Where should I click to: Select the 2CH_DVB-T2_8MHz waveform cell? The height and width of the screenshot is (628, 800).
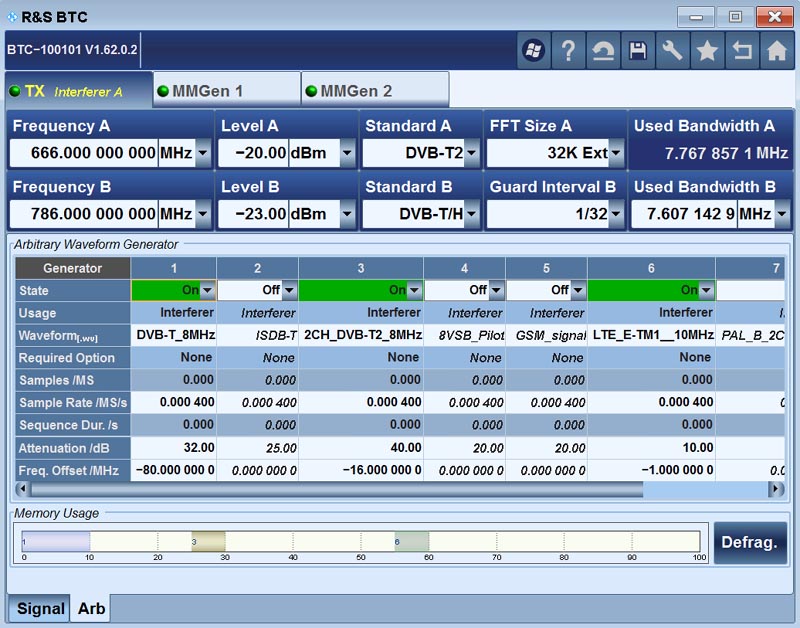coord(361,335)
